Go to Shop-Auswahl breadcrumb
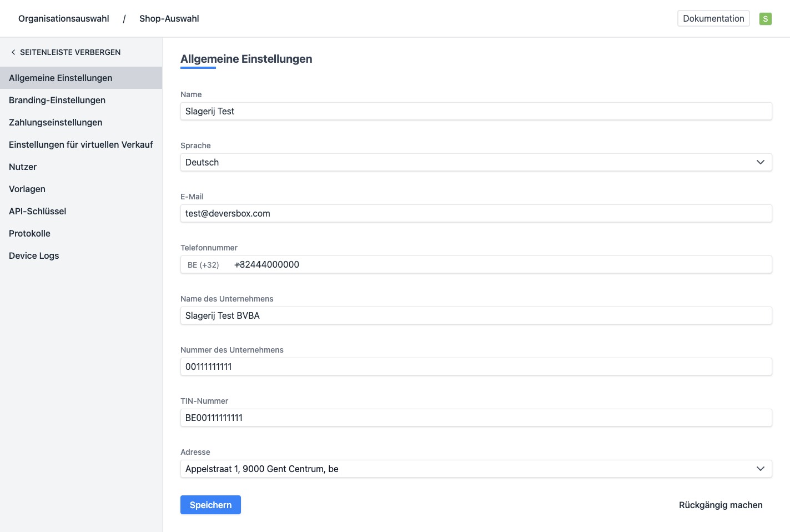 tap(169, 19)
